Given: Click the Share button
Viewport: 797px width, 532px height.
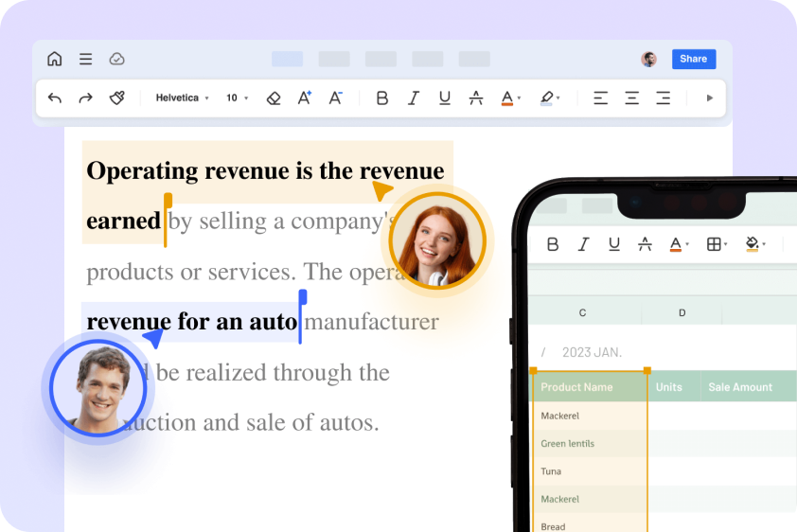Looking at the screenshot, I should pyautogui.click(x=694, y=59).
